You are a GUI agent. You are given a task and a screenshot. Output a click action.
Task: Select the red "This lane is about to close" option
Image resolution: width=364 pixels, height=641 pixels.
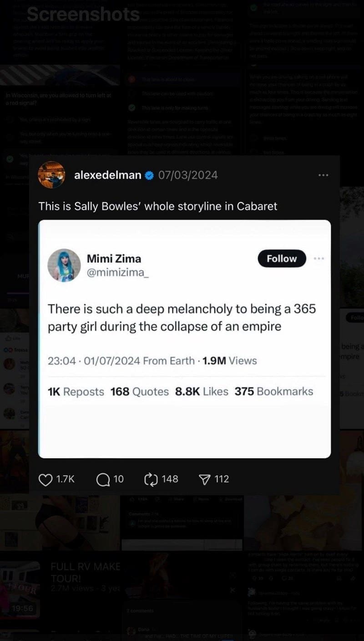[167, 79]
